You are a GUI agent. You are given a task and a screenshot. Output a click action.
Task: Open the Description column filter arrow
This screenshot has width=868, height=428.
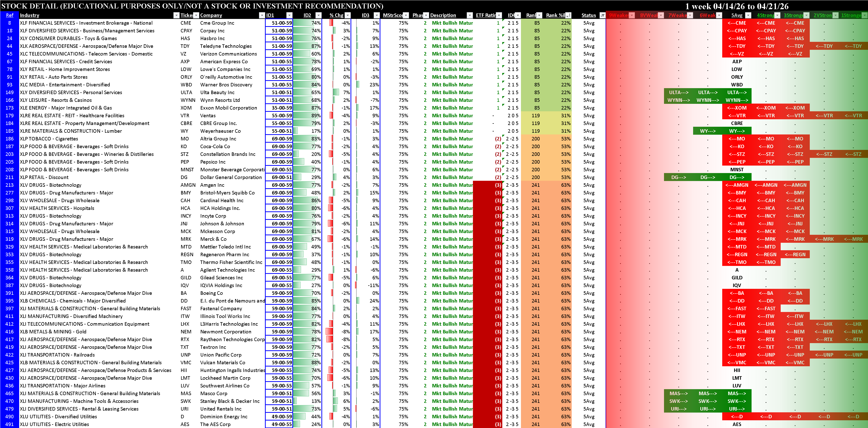pyautogui.click(x=469, y=15)
